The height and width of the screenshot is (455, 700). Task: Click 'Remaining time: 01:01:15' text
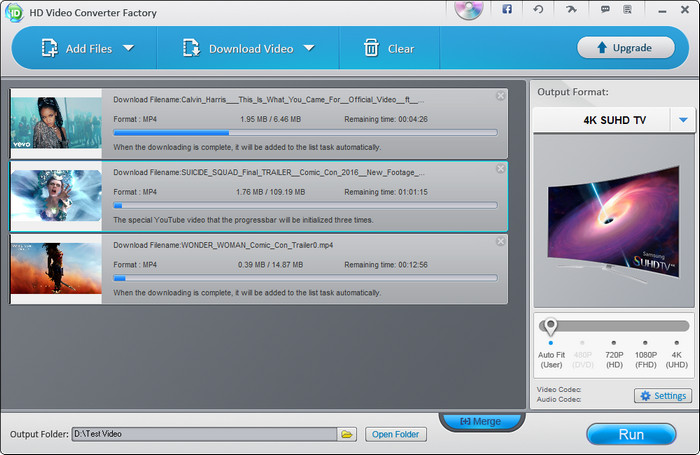(x=386, y=192)
